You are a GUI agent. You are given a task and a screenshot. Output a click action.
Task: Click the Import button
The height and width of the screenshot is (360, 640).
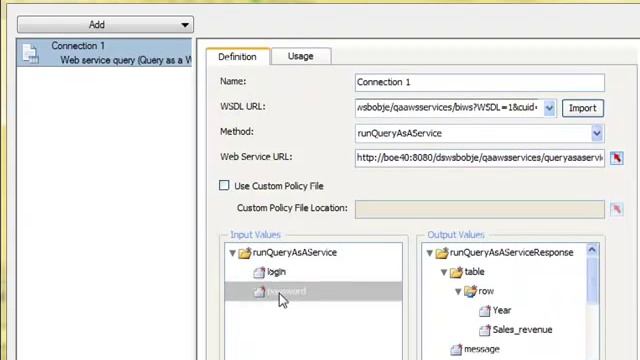click(582, 108)
